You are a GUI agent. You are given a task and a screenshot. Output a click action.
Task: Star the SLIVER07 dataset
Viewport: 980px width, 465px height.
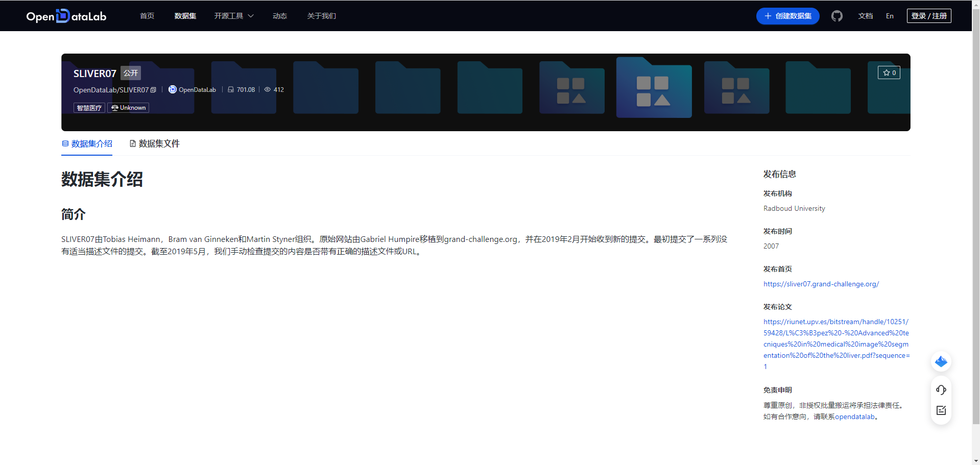pos(889,72)
